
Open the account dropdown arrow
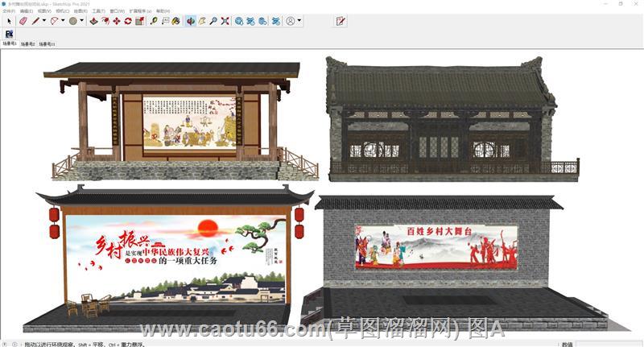coord(299,21)
